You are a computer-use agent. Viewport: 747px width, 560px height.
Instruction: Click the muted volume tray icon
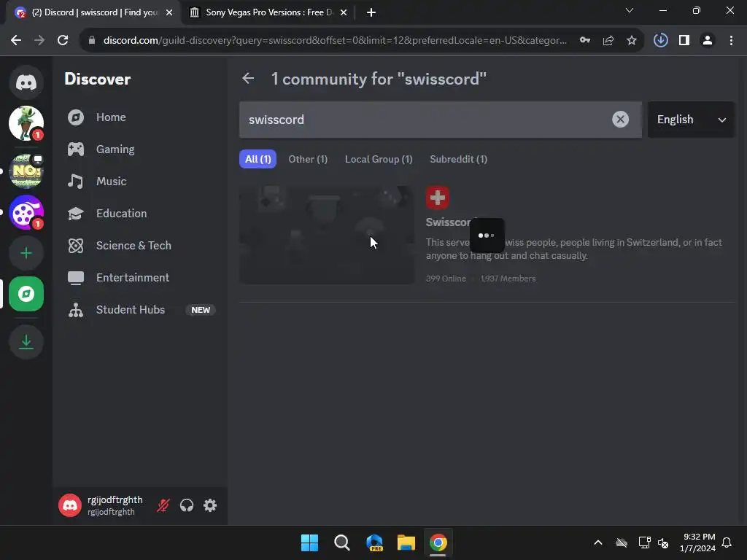(663, 542)
